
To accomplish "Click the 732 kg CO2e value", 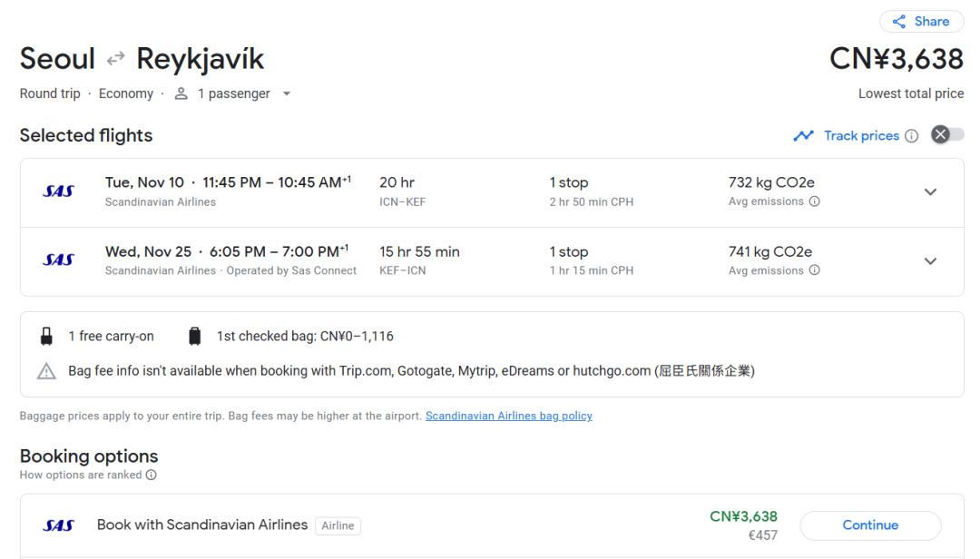I will [x=771, y=182].
